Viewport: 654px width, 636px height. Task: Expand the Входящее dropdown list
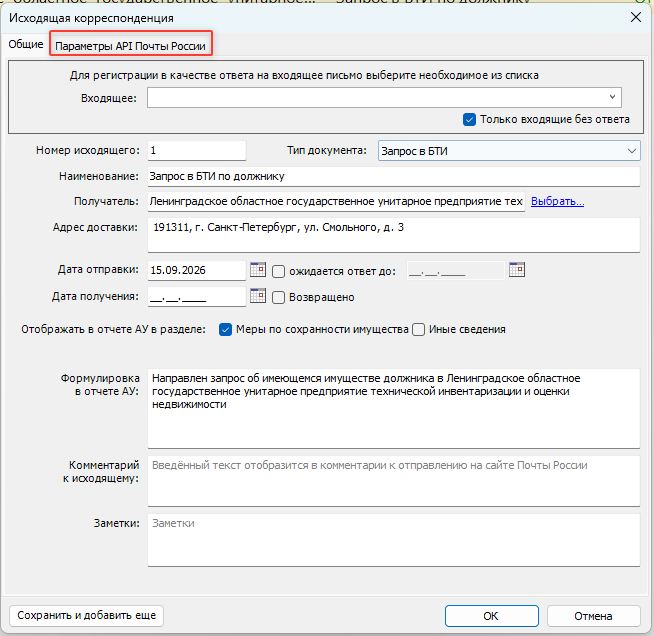click(x=612, y=97)
